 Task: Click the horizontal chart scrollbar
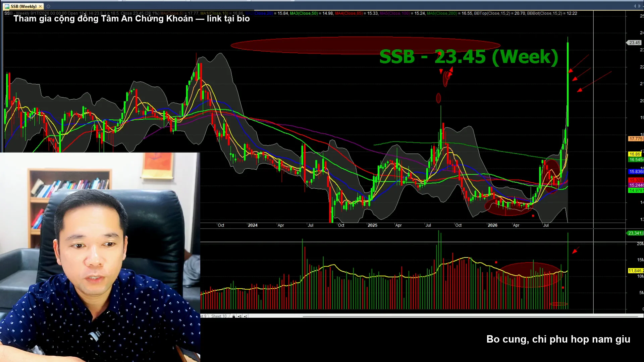[x=470, y=316]
